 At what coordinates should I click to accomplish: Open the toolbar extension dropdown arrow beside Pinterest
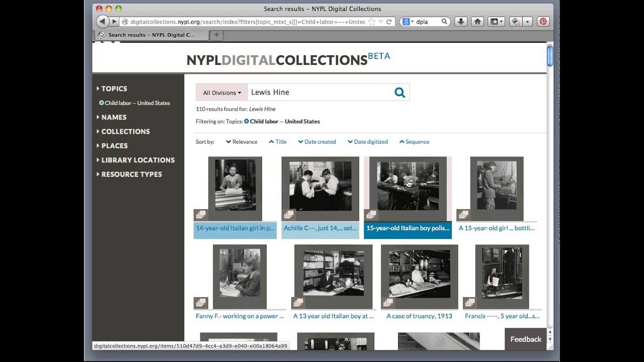[x=528, y=22]
